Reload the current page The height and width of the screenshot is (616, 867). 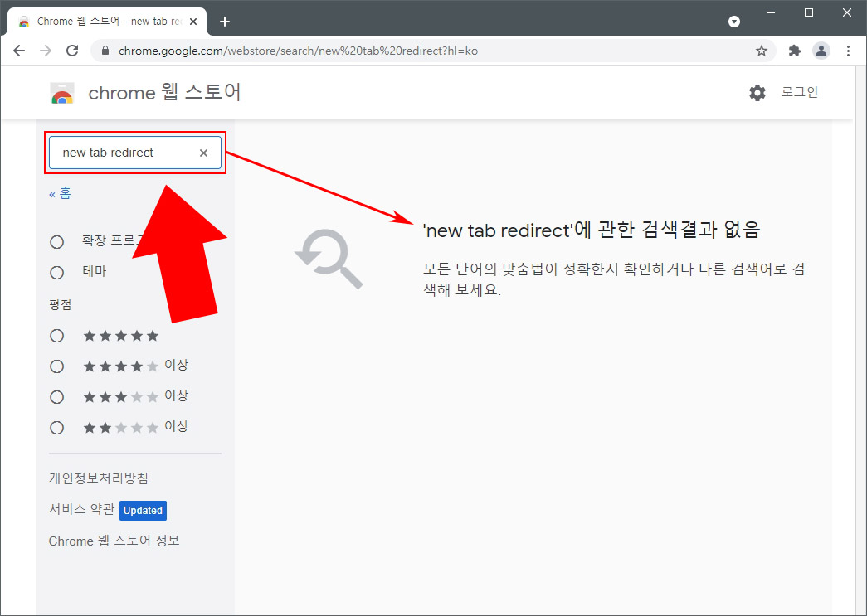[x=72, y=51]
